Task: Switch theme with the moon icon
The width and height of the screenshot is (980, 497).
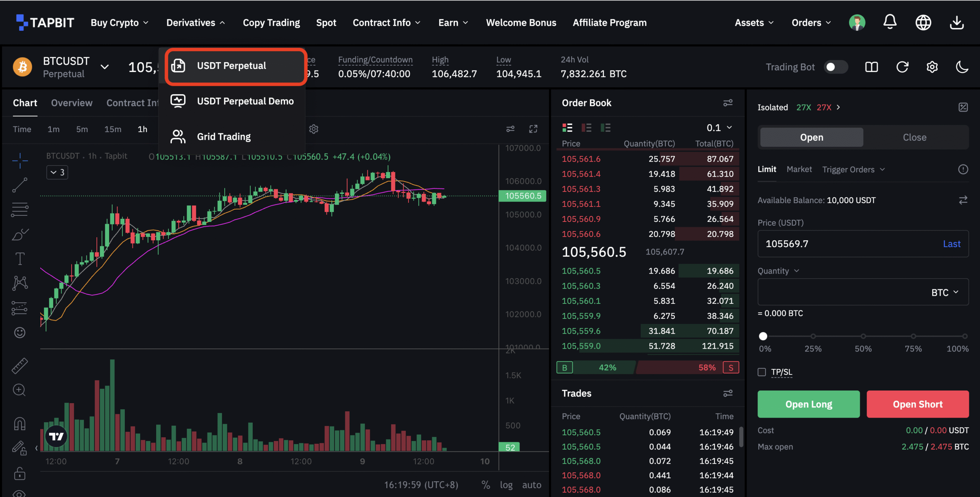Action: click(x=962, y=67)
